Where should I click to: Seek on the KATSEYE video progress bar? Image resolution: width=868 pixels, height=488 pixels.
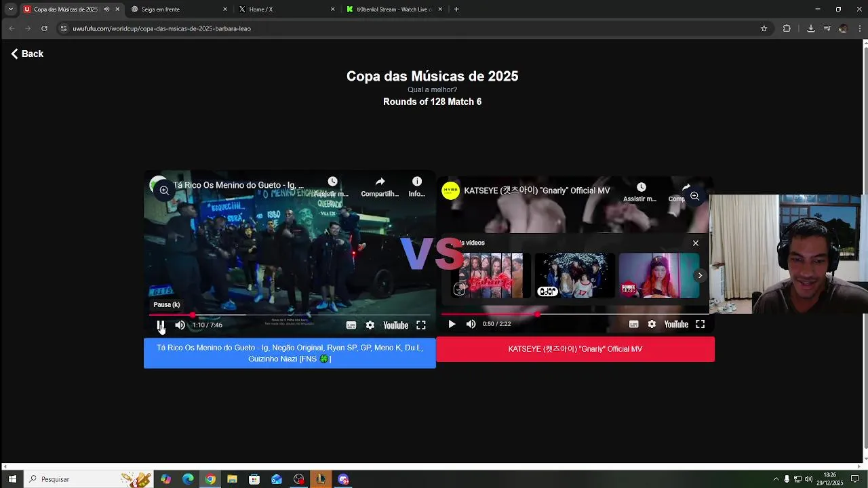point(575,314)
